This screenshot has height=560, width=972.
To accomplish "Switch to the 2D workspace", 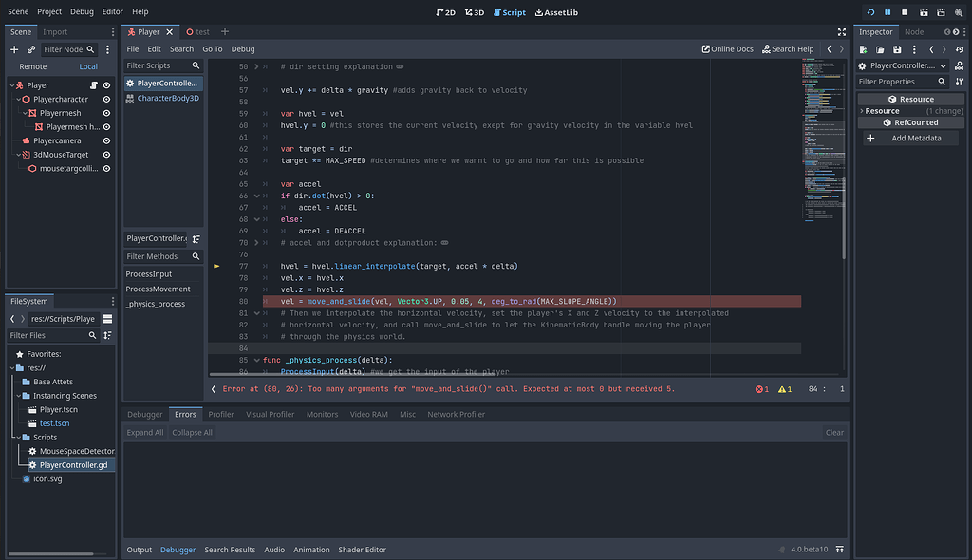I will pos(446,12).
